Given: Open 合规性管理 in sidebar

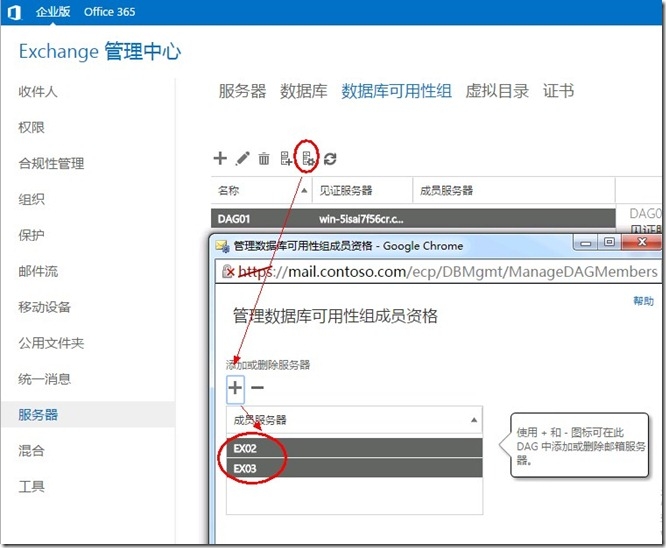Looking at the screenshot, I should point(51,164).
